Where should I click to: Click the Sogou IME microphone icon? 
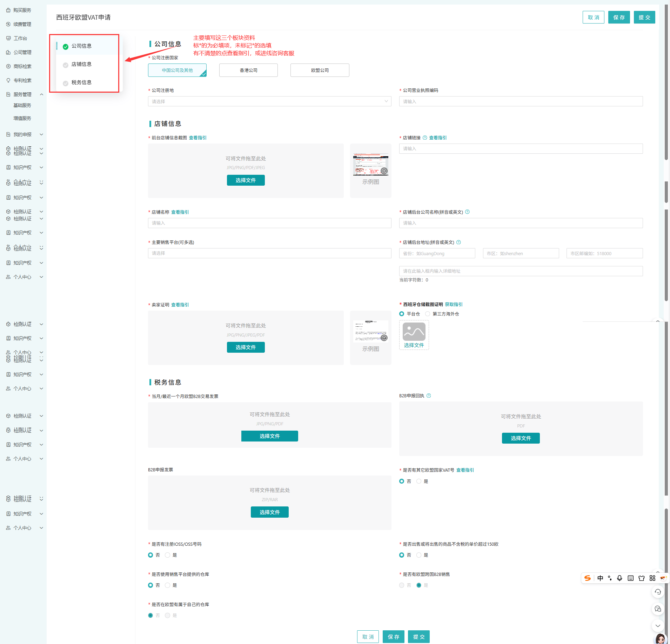(619, 578)
